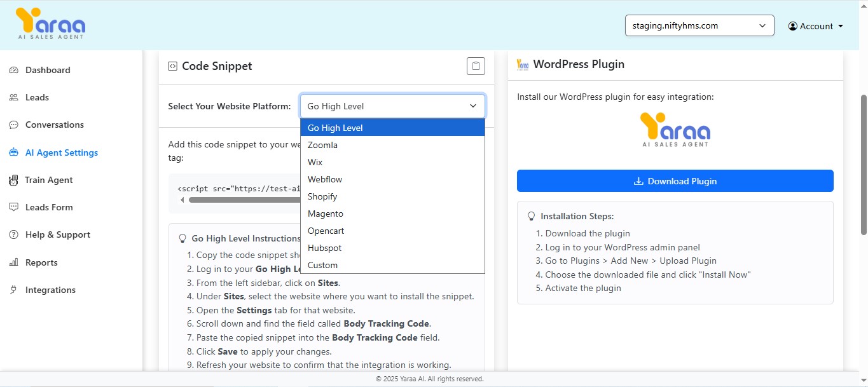Click the Help & Support question icon
The width and height of the screenshot is (868, 387).
(x=13, y=234)
